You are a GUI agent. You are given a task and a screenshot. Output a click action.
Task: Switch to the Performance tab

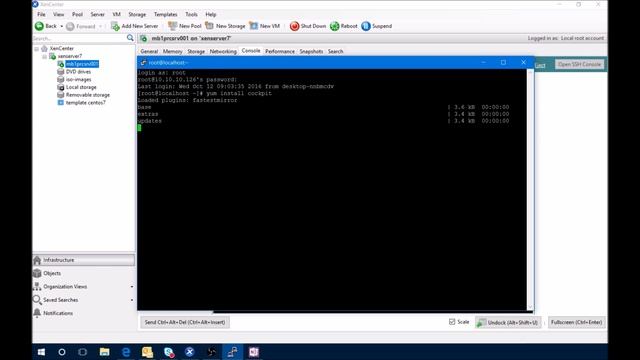[280, 51]
